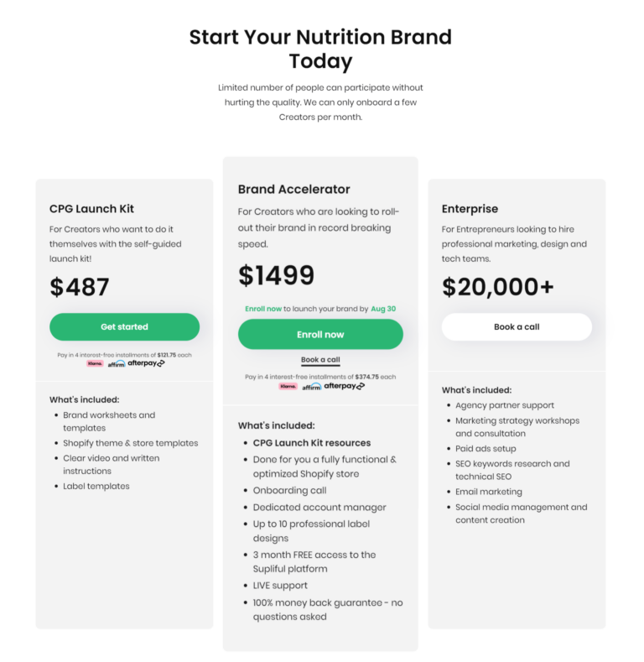
Task: Click the $20,000+ price
Action: [x=498, y=287]
